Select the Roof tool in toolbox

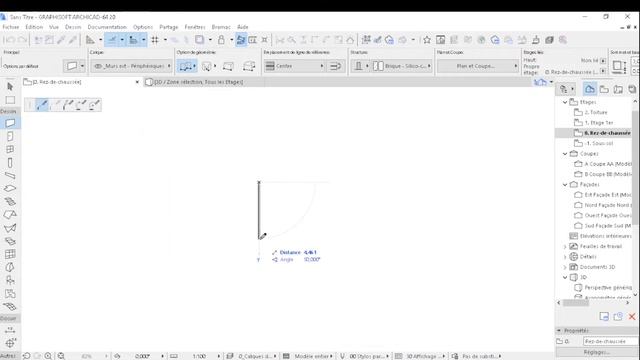10,215
